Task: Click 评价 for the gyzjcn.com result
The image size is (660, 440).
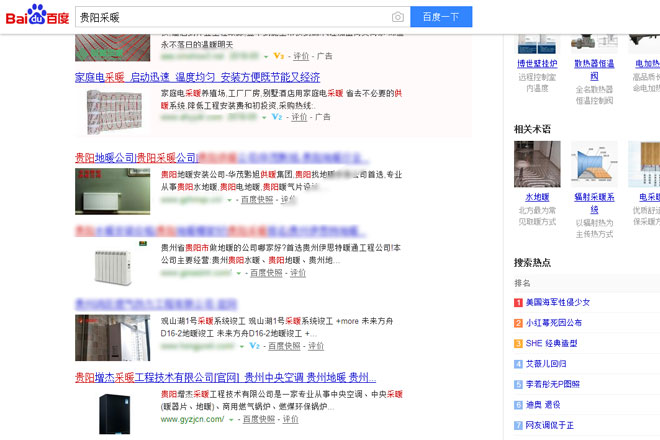Action: tap(290, 419)
